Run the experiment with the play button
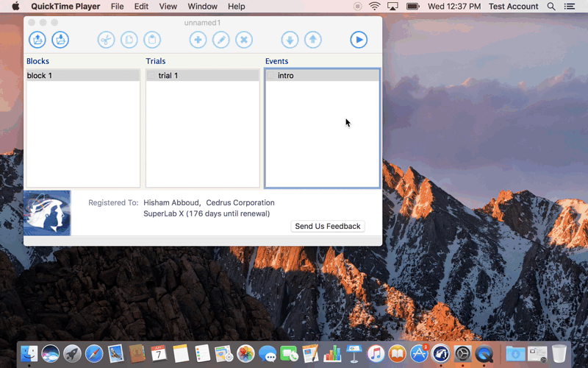 (x=359, y=40)
